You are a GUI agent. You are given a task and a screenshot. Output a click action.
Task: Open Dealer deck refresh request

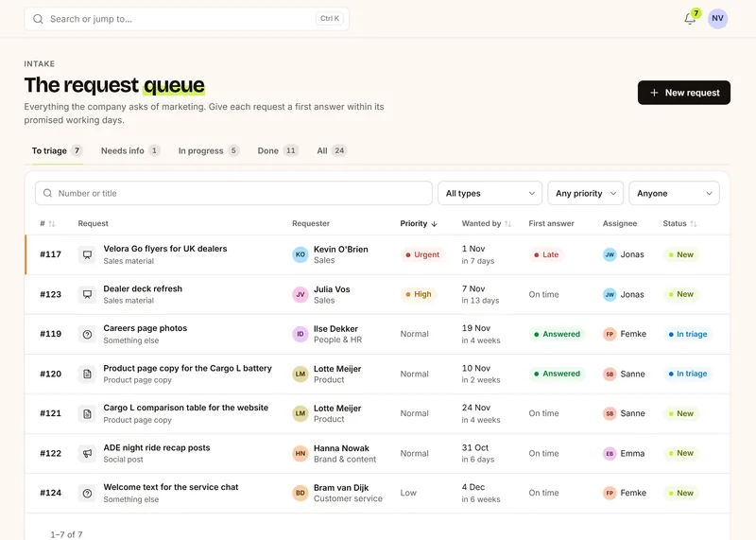pos(143,288)
